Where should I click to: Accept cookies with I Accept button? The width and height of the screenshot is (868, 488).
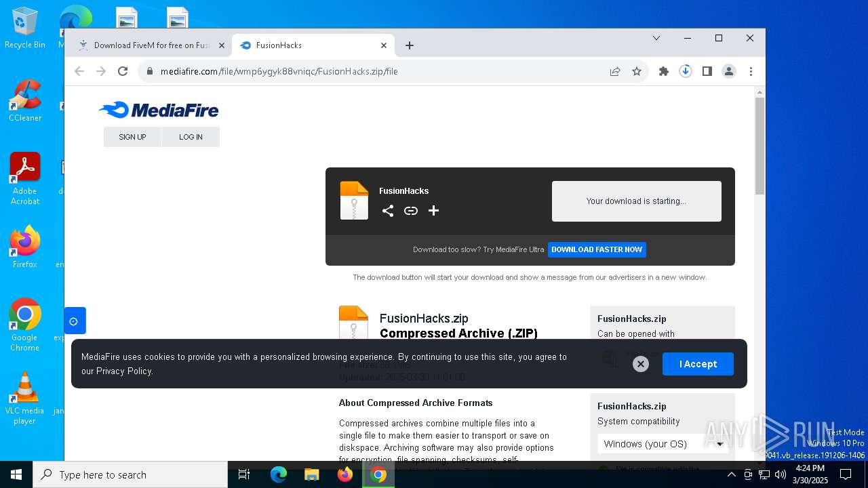(698, 364)
